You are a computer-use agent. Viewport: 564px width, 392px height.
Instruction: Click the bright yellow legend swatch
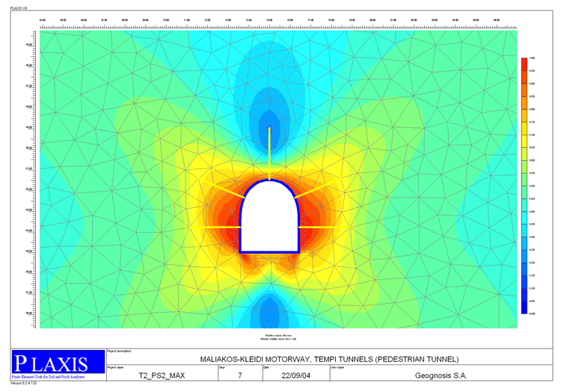coord(524,141)
